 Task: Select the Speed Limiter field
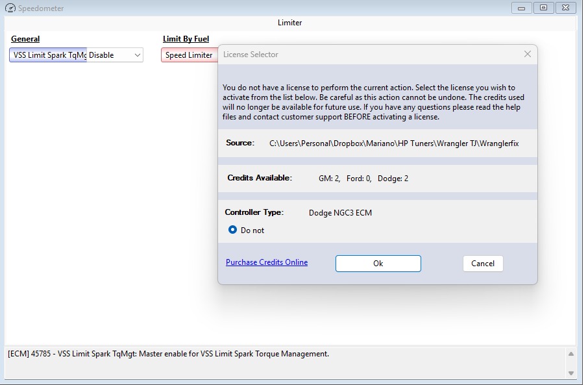click(x=189, y=55)
